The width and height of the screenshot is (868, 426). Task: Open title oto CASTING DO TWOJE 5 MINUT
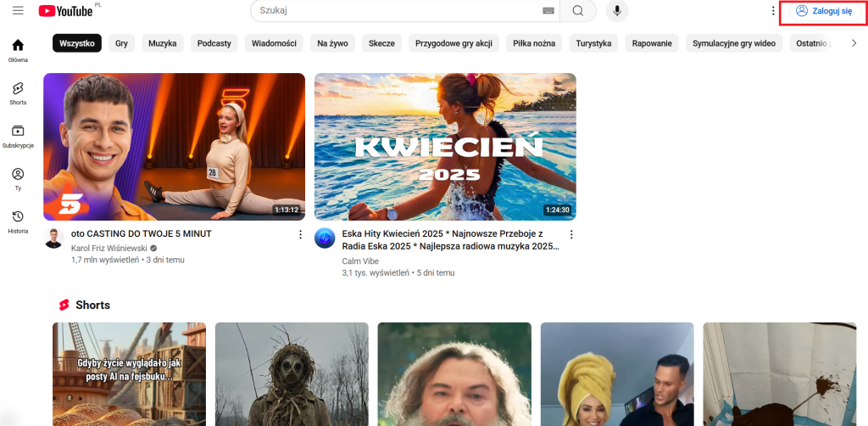click(142, 233)
